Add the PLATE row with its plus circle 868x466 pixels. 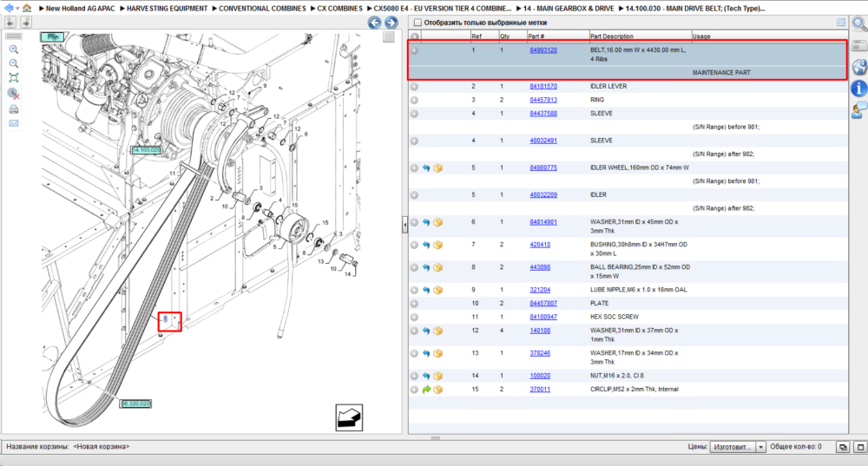[414, 304]
